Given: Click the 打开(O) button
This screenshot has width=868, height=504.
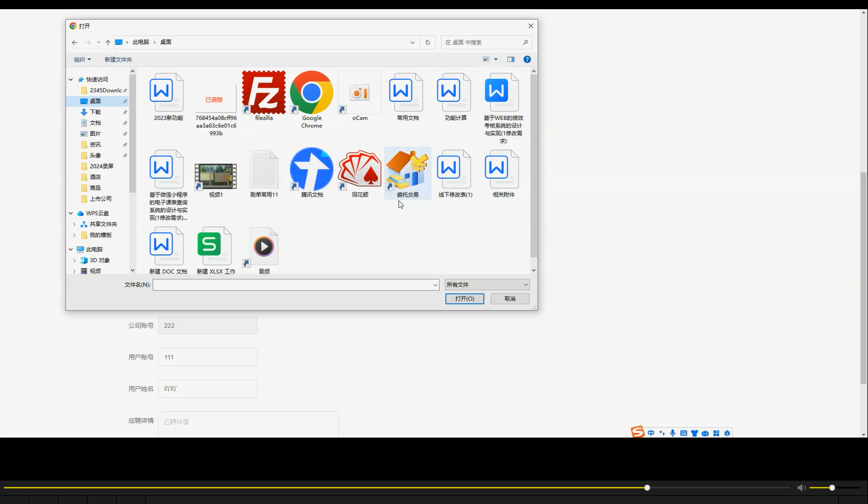Looking at the screenshot, I should tap(464, 299).
